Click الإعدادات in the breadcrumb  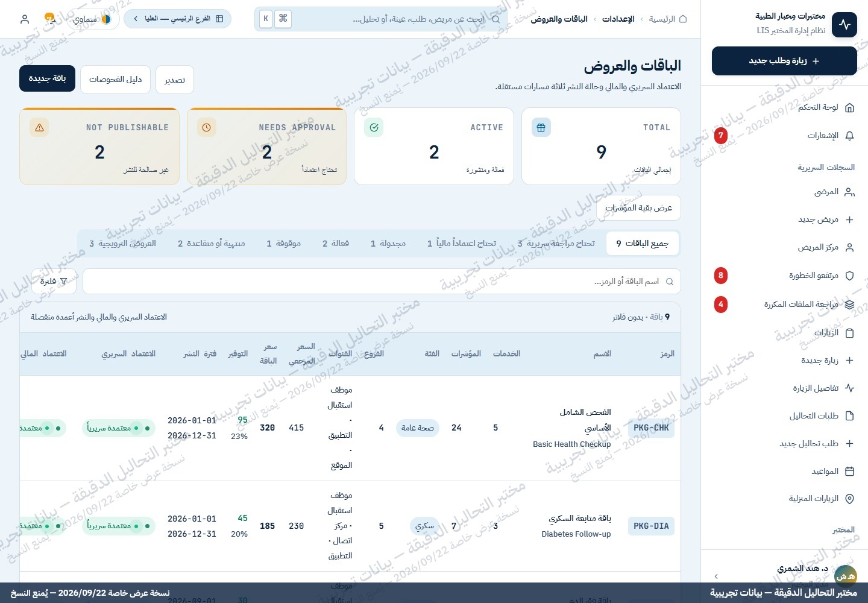point(618,19)
